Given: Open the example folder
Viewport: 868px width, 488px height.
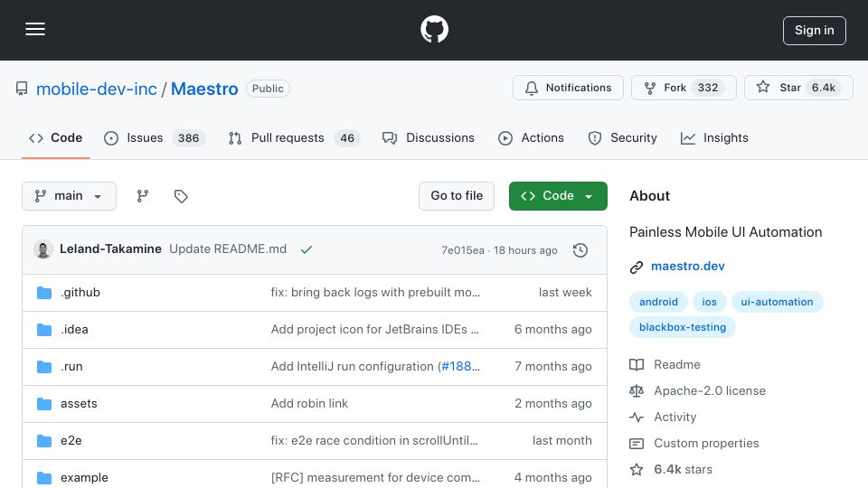Looking at the screenshot, I should [84, 477].
